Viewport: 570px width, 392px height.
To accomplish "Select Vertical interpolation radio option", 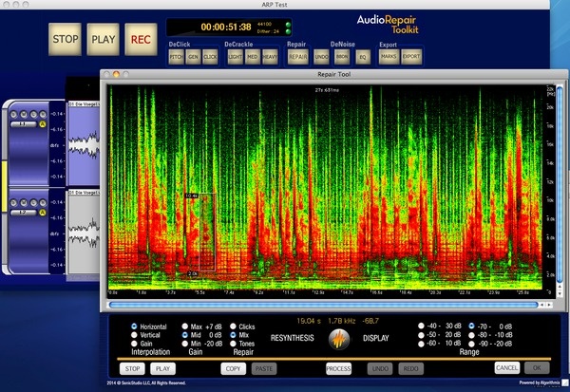I will click(133, 335).
